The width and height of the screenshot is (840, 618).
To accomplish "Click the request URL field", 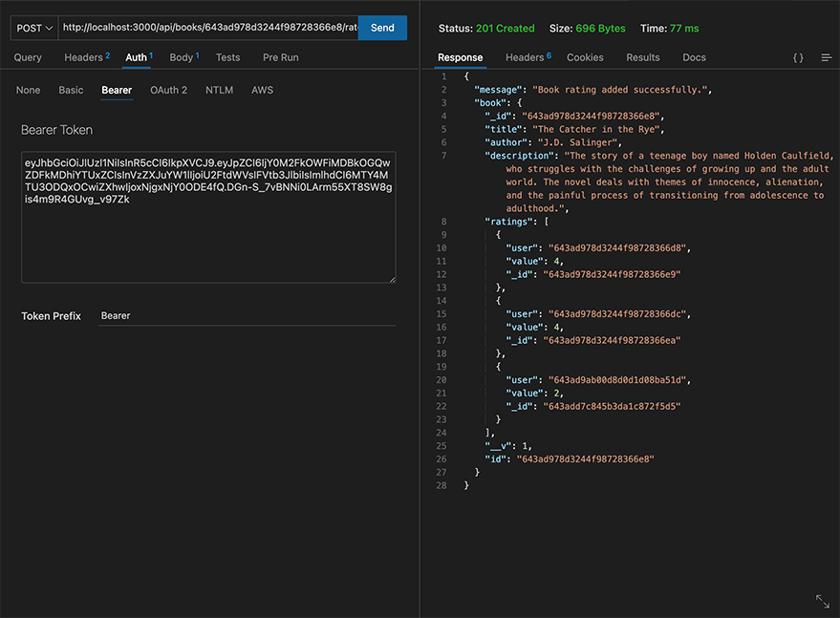I will [x=208, y=28].
